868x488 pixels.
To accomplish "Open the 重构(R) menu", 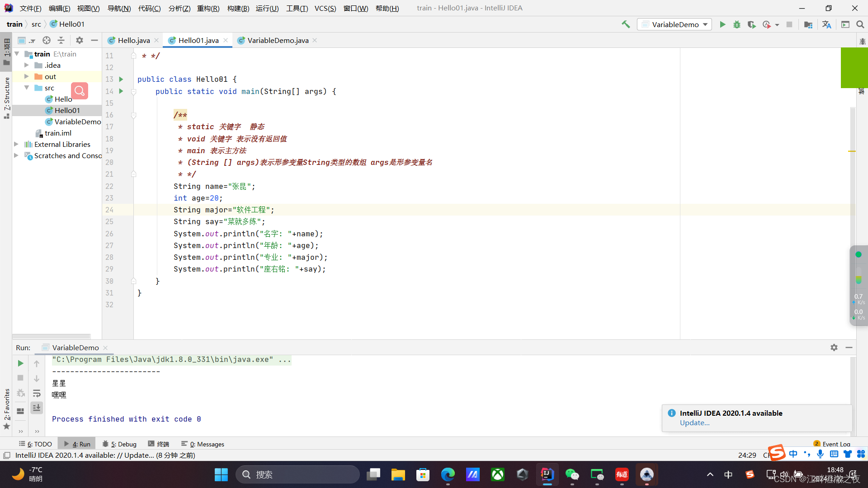I will click(x=208, y=8).
